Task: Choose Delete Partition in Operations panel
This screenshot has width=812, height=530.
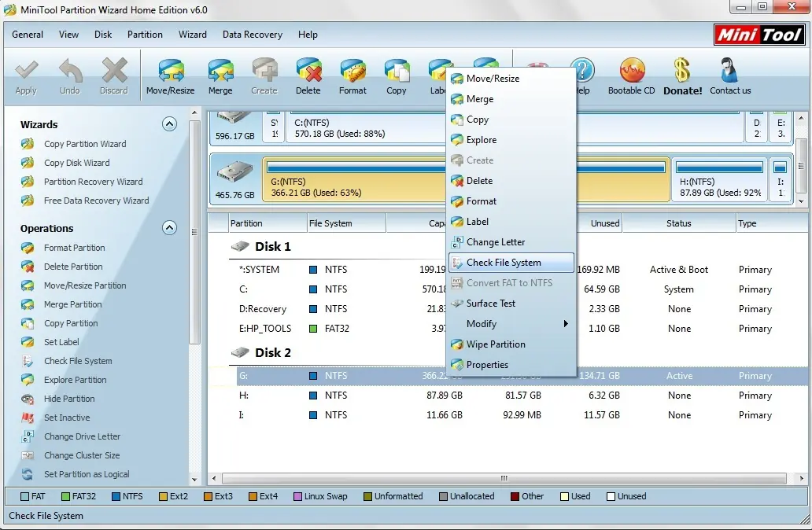Action: click(73, 267)
